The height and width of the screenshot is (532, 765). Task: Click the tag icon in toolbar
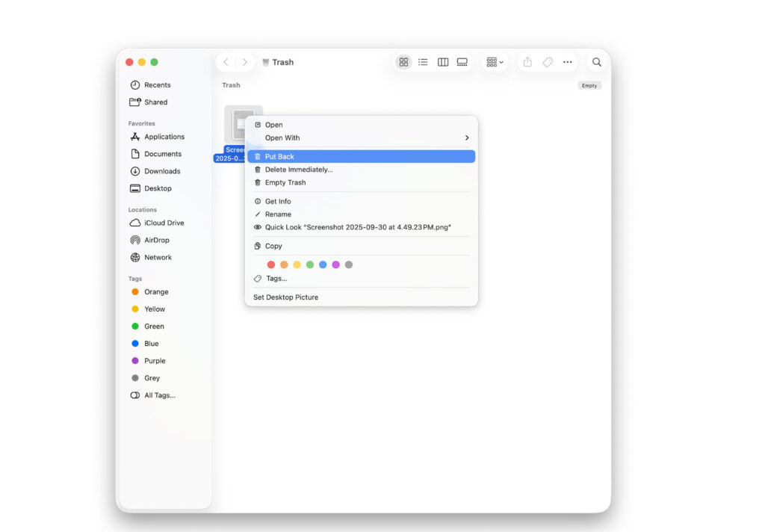click(x=548, y=62)
